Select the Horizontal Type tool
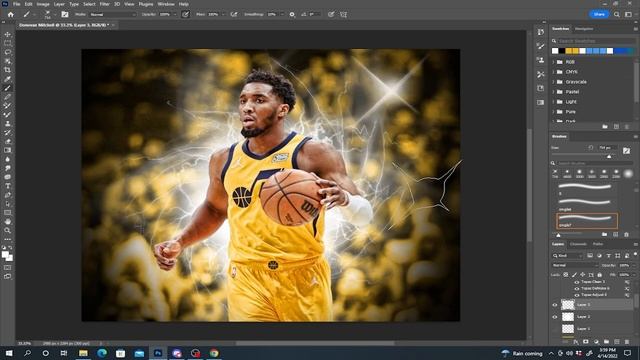640x360 pixels. coord(7,186)
